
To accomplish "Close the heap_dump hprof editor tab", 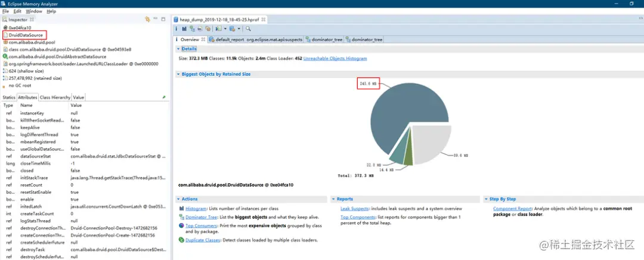I will pos(264,19).
